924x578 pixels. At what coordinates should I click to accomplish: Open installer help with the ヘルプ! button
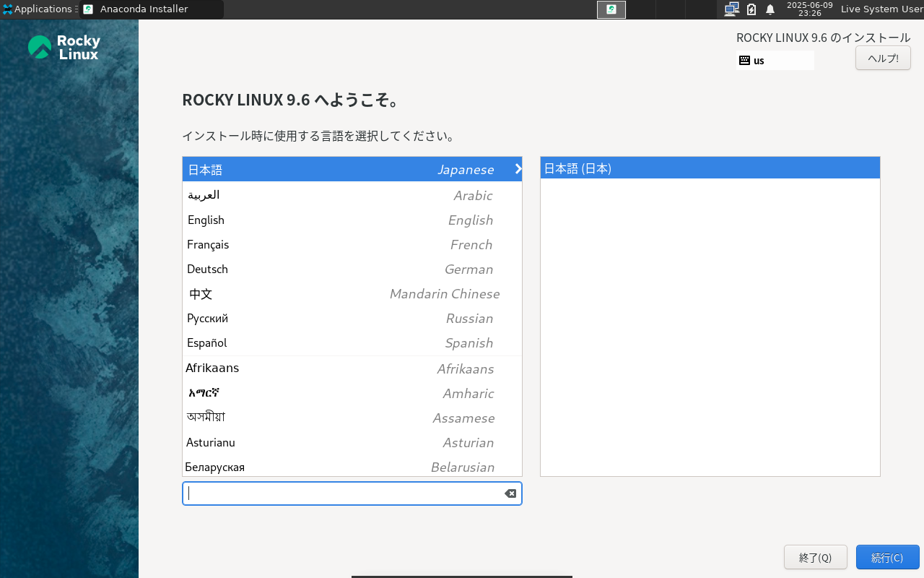[883, 59]
